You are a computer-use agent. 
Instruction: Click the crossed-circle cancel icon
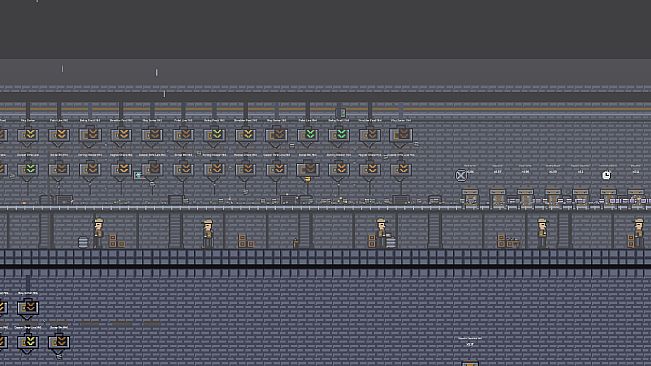(461, 176)
